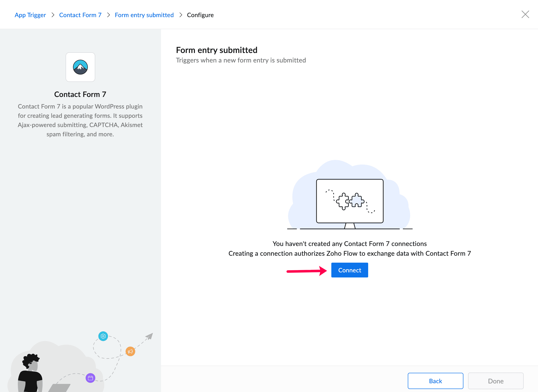
Task: Go back with the Back button
Action: pyautogui.click(x=435, y=381)
